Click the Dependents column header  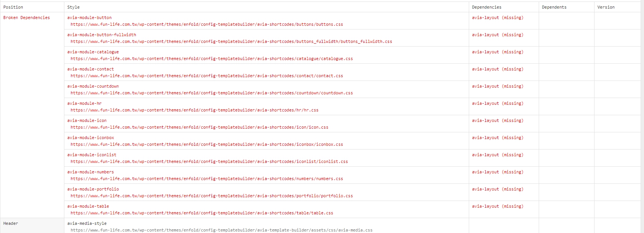(554, 7)
